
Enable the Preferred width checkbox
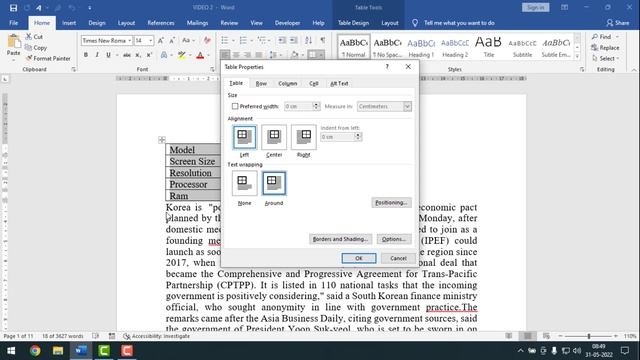(x=235, y=107)
